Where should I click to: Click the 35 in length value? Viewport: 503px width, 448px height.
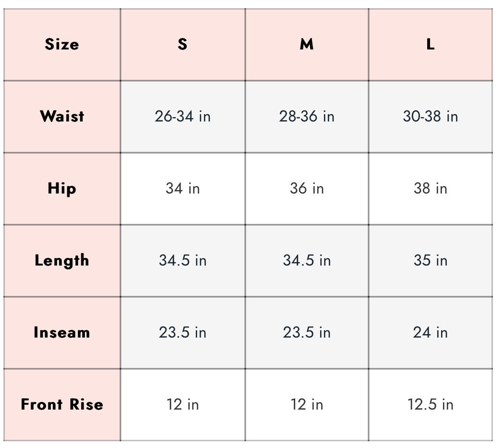[431, 260]
